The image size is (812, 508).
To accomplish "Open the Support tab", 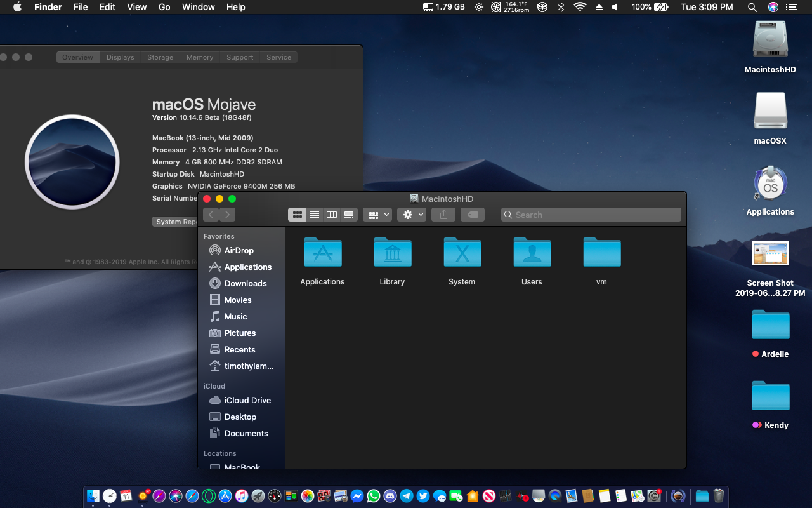I will tap(240, 57).
